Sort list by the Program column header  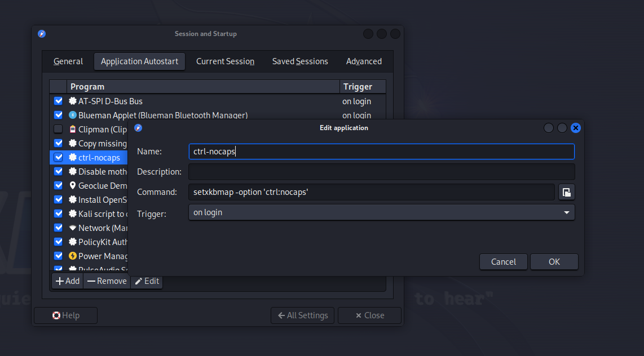pos(203,87)
